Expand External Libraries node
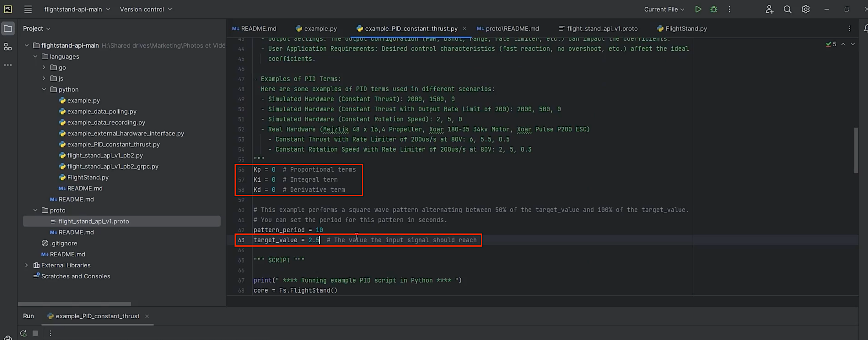The height and width of the screenshot is (340, 868). coord(27,265)
